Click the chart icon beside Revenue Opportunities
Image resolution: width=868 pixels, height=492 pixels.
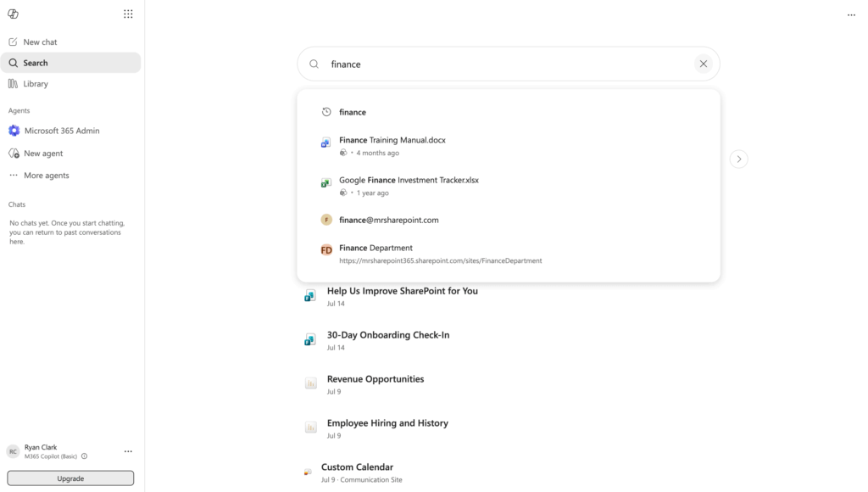(x=310, y=383)
